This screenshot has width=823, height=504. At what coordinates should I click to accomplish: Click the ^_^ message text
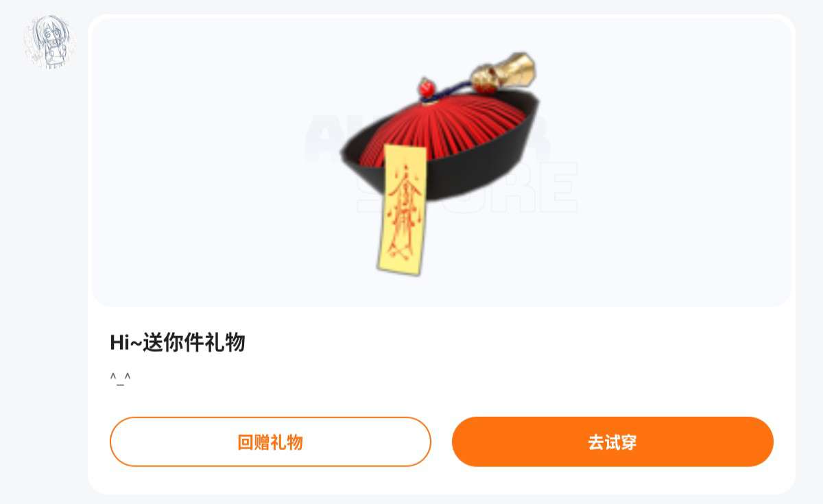pos(120,378)
